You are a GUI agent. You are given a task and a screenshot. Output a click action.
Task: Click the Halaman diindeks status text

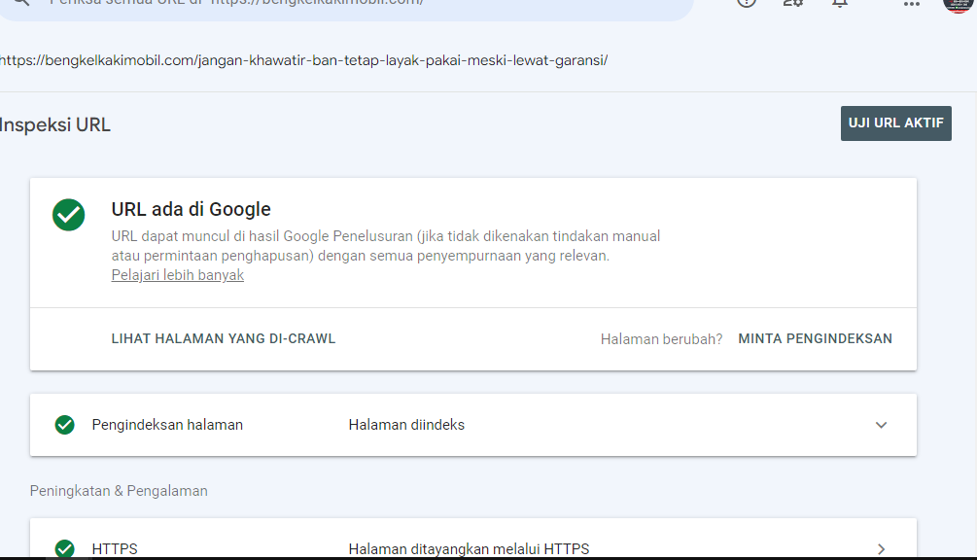point(406,425)
